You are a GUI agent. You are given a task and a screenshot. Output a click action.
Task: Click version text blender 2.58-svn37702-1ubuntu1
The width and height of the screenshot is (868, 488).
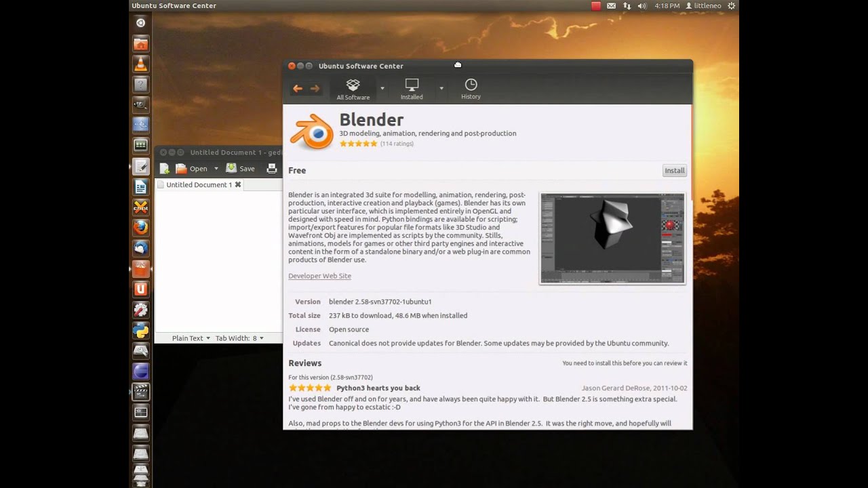(x=380, y=302)
